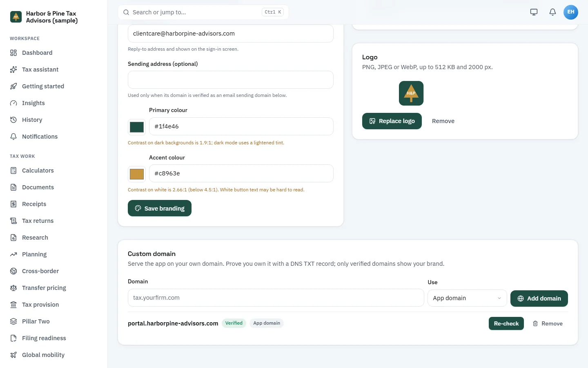
Task: Open the Notifications sidebar bell icon
Action: pyautogui.click(x=13, y=137)
